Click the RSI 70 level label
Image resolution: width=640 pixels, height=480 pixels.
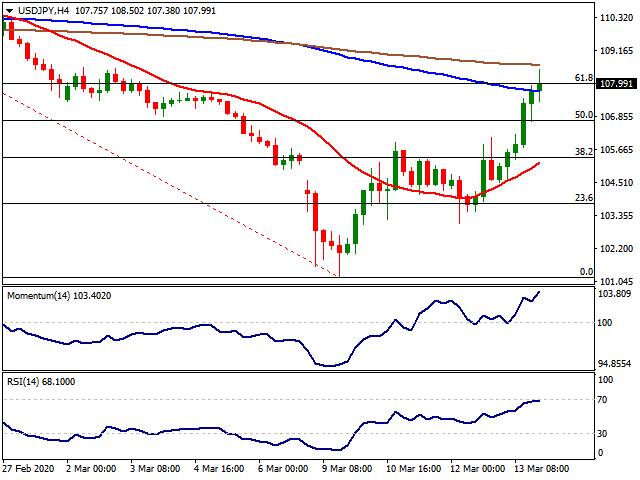[602, 400]
